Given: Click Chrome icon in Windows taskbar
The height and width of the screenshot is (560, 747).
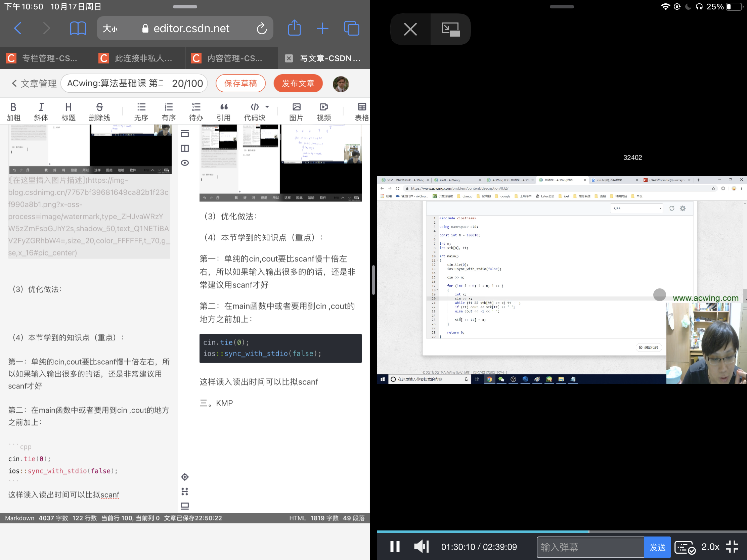Looking at the screenshot, I should (489, 379).
